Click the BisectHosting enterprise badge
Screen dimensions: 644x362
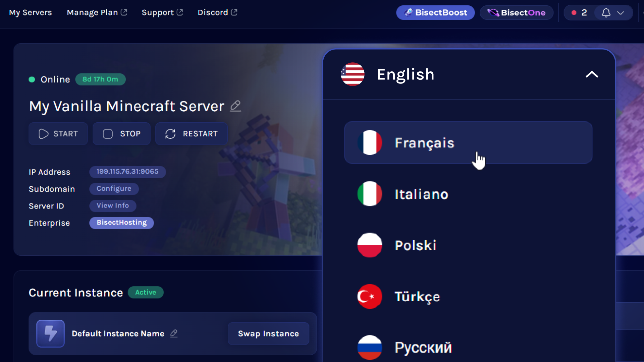[121, 223]
